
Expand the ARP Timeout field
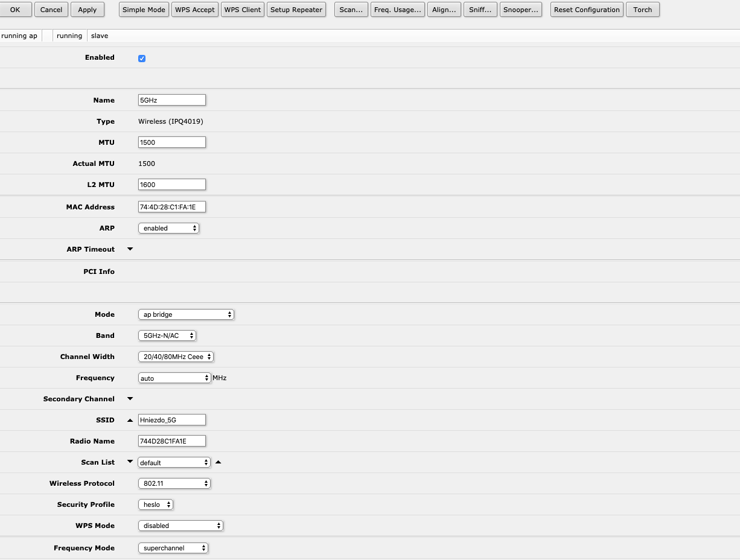(130, 249)
